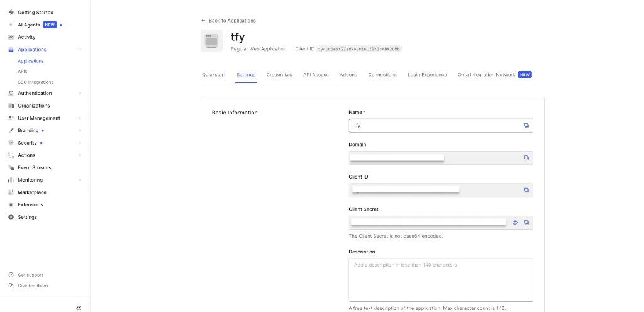This screenshot has height=312, width=644.
Task: Click the Basic Information heading
Action: point(235,113)
